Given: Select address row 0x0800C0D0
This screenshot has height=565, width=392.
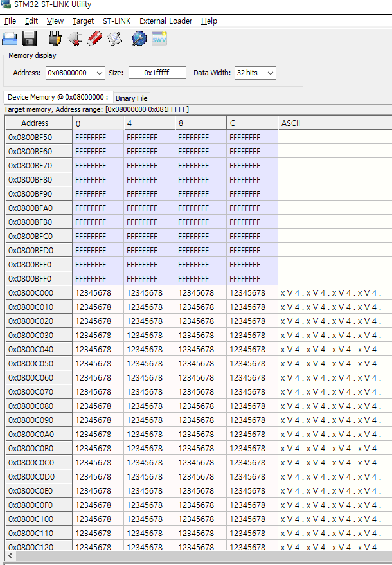Looking at the screenshot, I should tap(39, 476).
